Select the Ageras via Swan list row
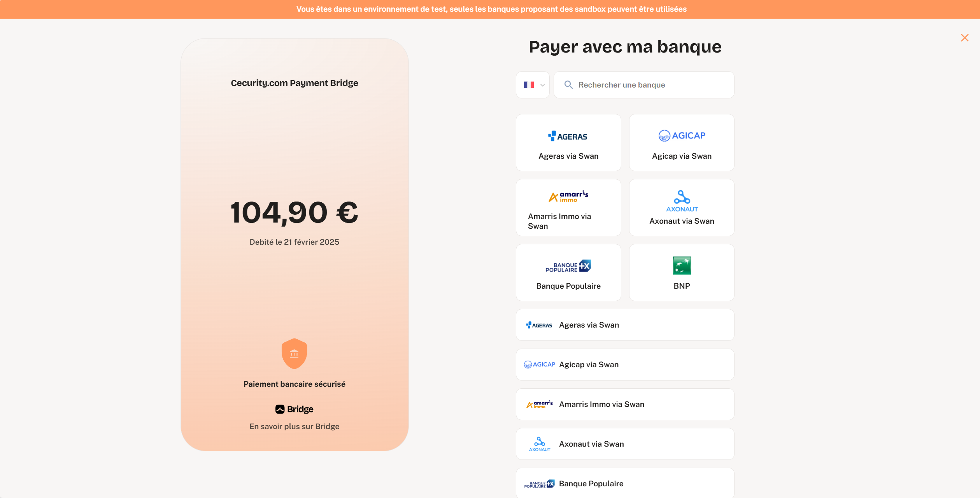 click(625, 325)
